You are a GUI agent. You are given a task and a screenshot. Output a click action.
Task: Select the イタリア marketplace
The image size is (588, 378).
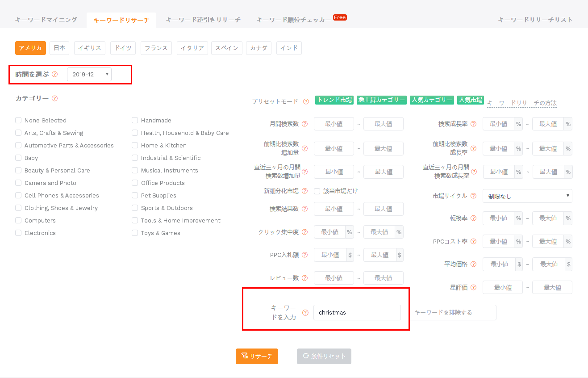(x=192, y=48)
